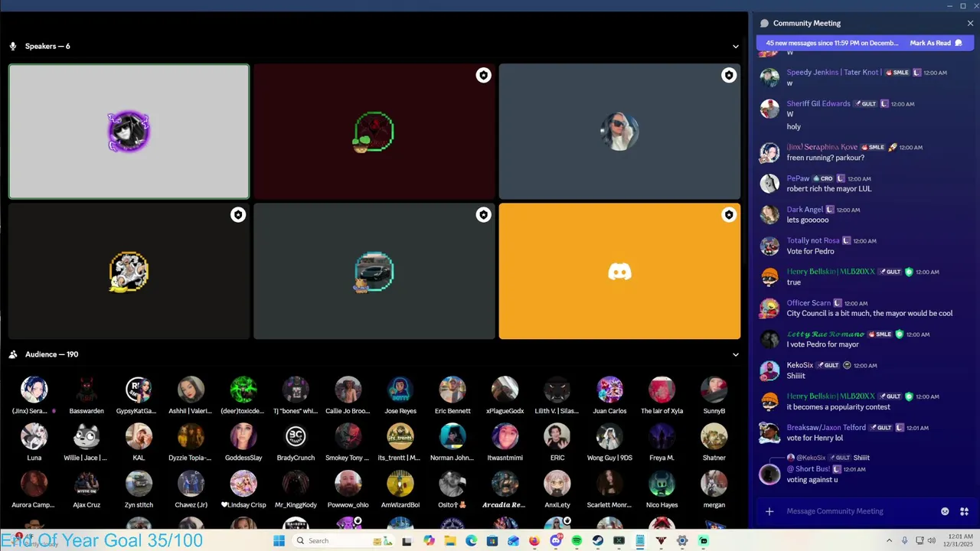Open the clock and date in the taskbar

[959, 541]
